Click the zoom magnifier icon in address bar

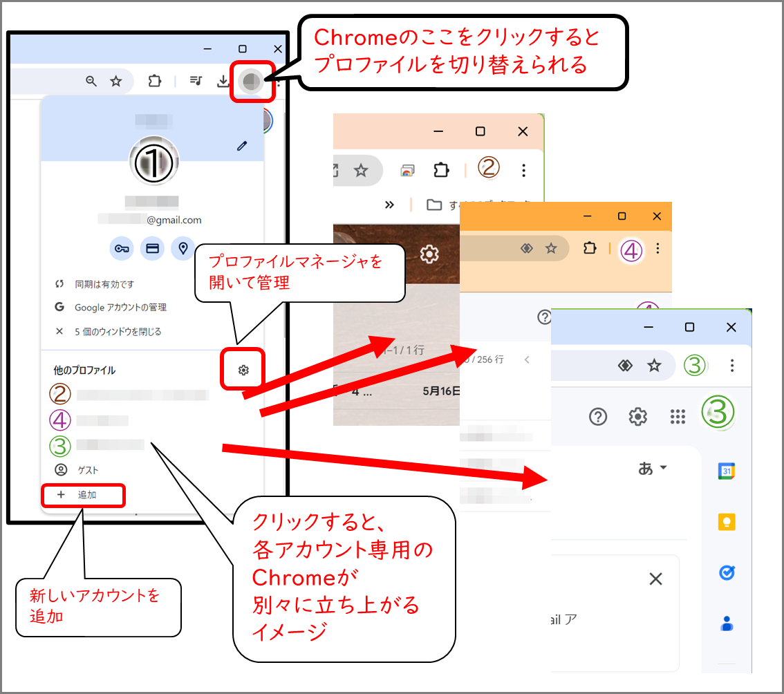(91, 81)
